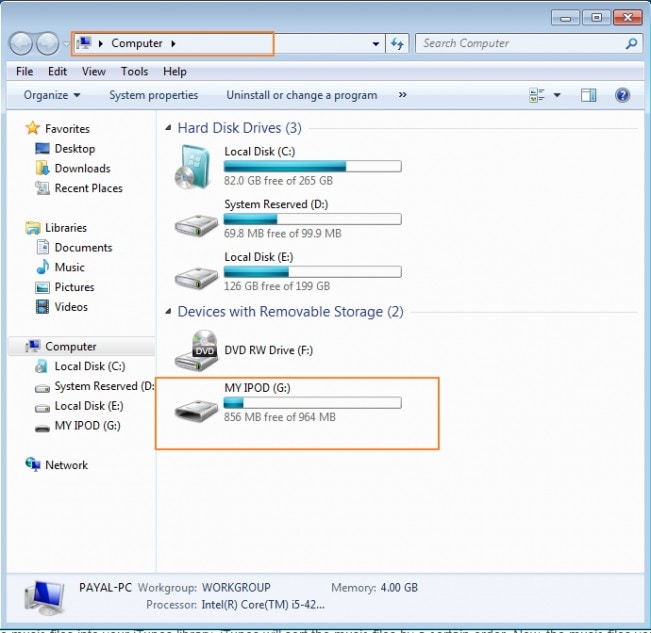Image resolution: width=651 pixels, height=633 pixels.
Task: Click the Forward navigation arrow button
Action: pyautogui.click(x=47, y=43)
